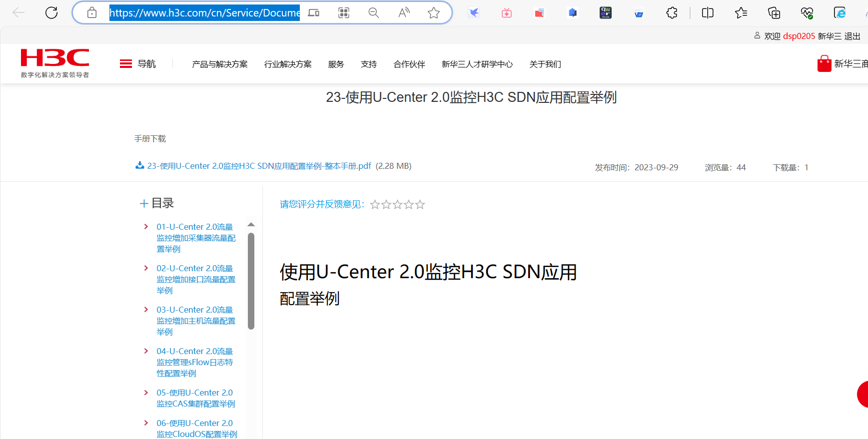Activate the read aloud icon

(404, 12)
